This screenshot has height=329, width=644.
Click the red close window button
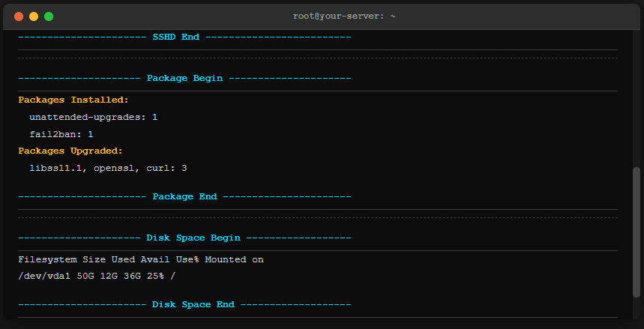pyautogui.click(x=19, y=16)
